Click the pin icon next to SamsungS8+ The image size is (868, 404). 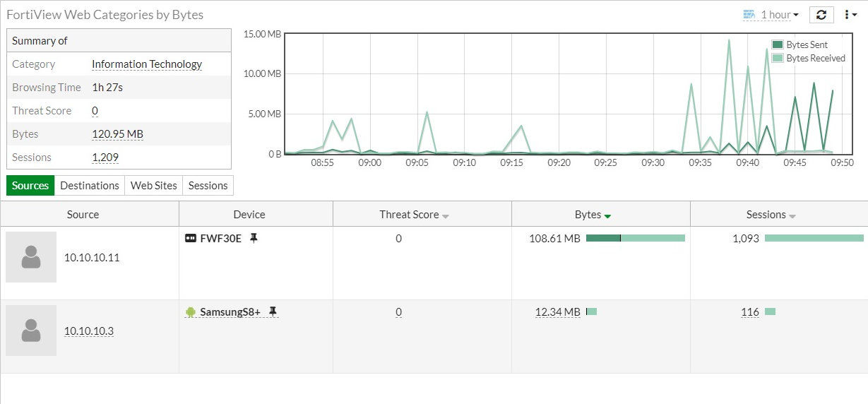click(273, 311)
